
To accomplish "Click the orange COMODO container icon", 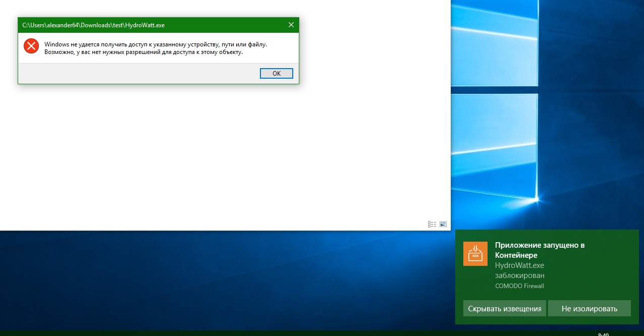I will 475,254.
